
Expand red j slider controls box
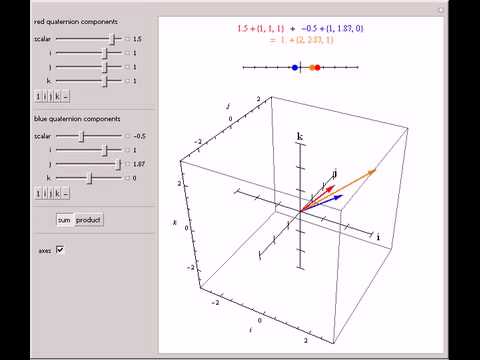pos(127,67)
